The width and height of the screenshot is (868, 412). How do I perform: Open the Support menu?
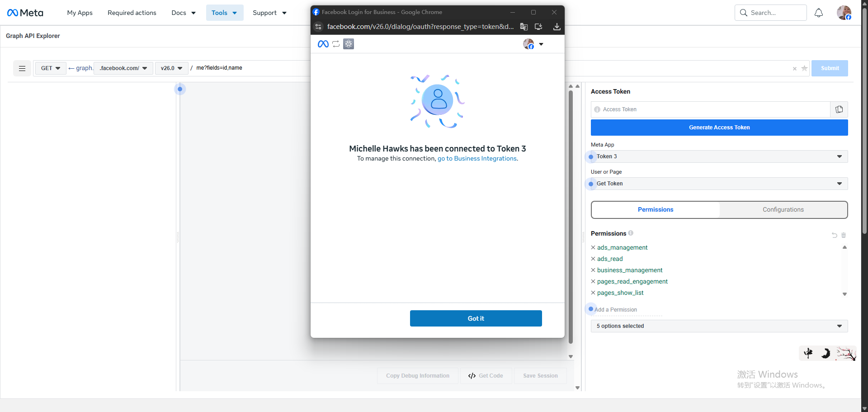pos(269,13)
